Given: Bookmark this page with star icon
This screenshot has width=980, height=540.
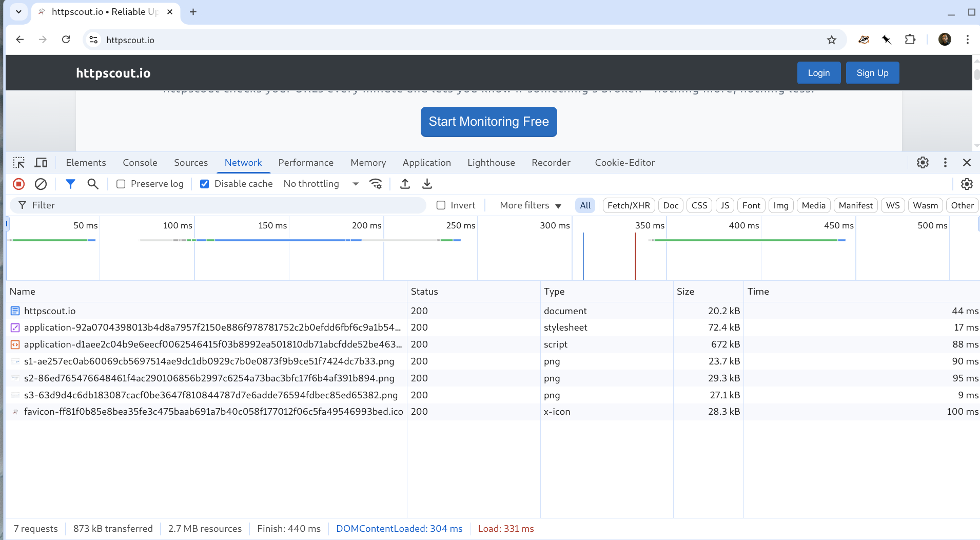Looking at the screenshot, I should tap(832, 40).
